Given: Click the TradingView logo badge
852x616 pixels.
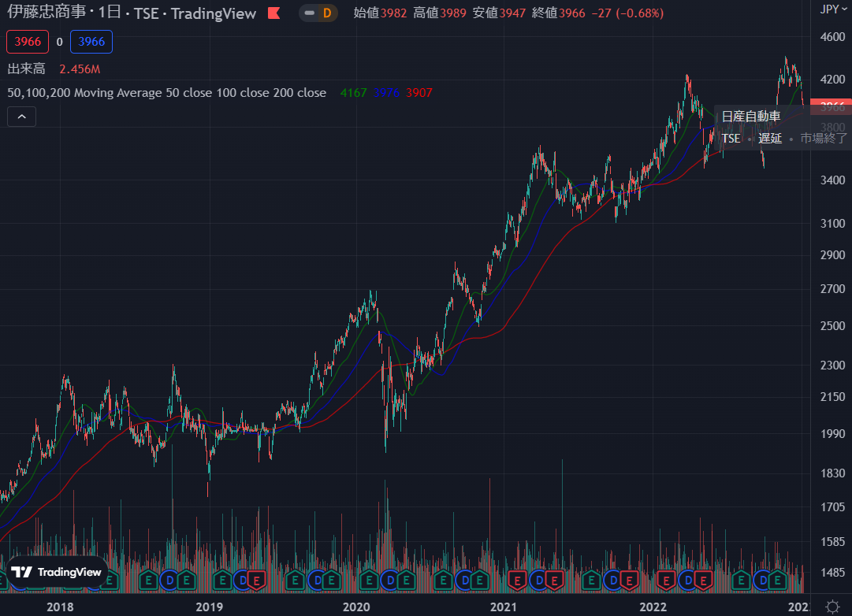Looking at the screenshot, I should point(57,572).
